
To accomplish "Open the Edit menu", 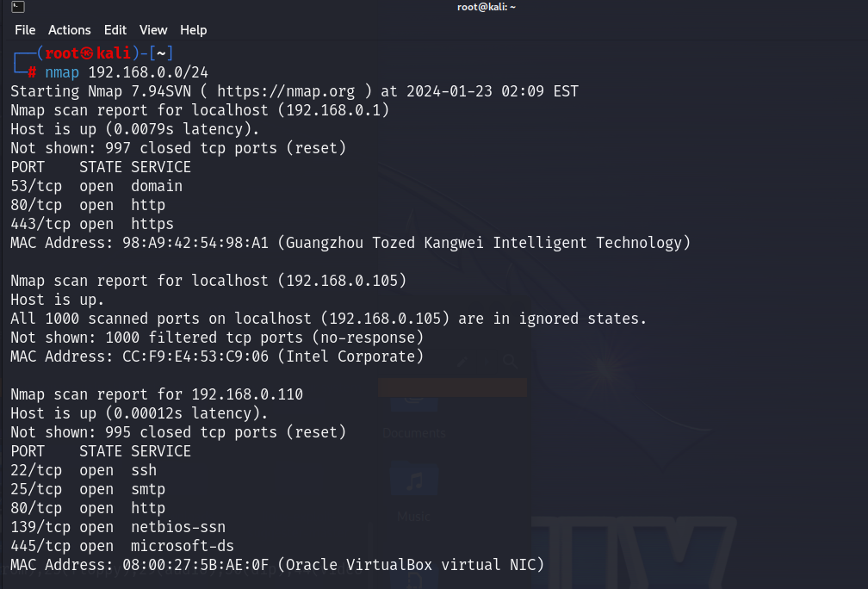I will coord(115,30).
